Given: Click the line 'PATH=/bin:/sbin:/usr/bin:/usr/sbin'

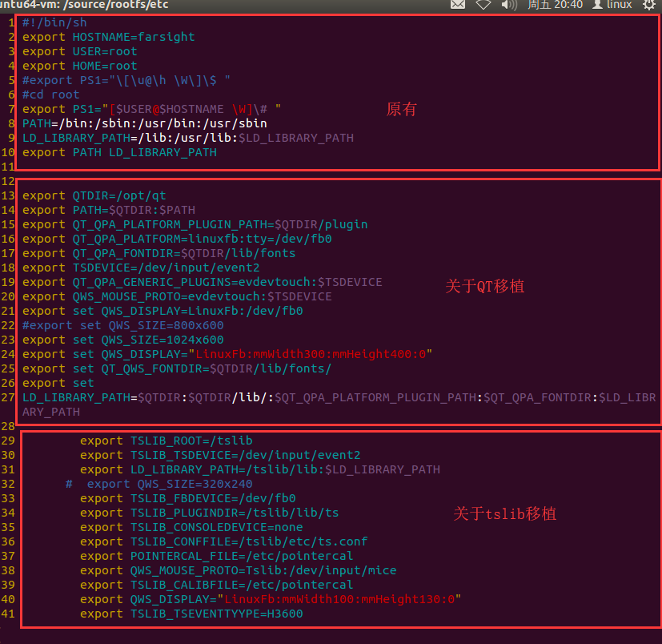Looking at the screenshot, I should (145, 123).
